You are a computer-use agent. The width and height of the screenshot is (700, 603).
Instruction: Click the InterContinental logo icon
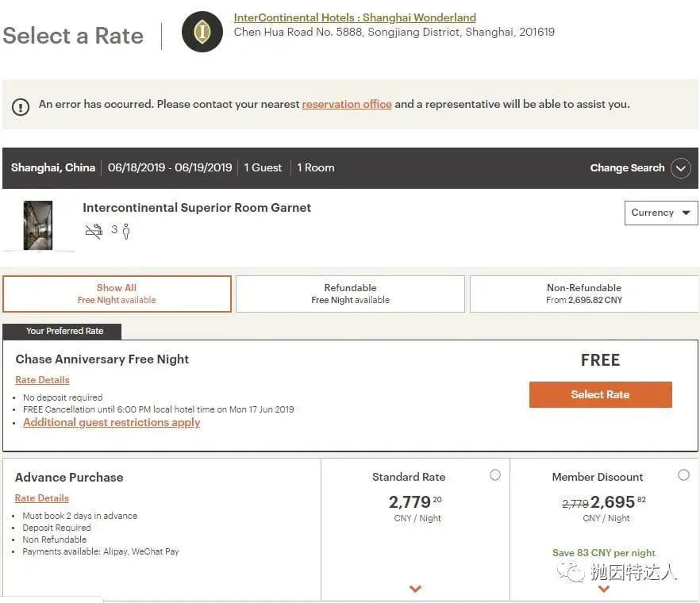pos(202,32)
